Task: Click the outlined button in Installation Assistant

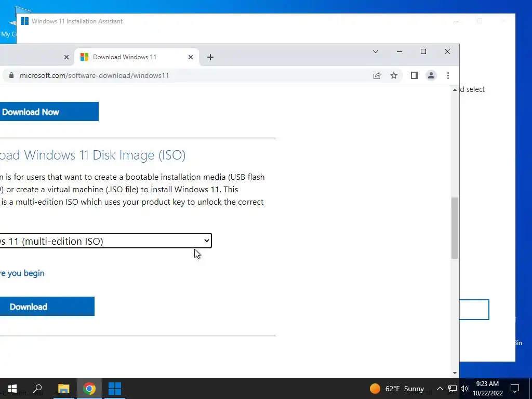Action: [474, 310]
